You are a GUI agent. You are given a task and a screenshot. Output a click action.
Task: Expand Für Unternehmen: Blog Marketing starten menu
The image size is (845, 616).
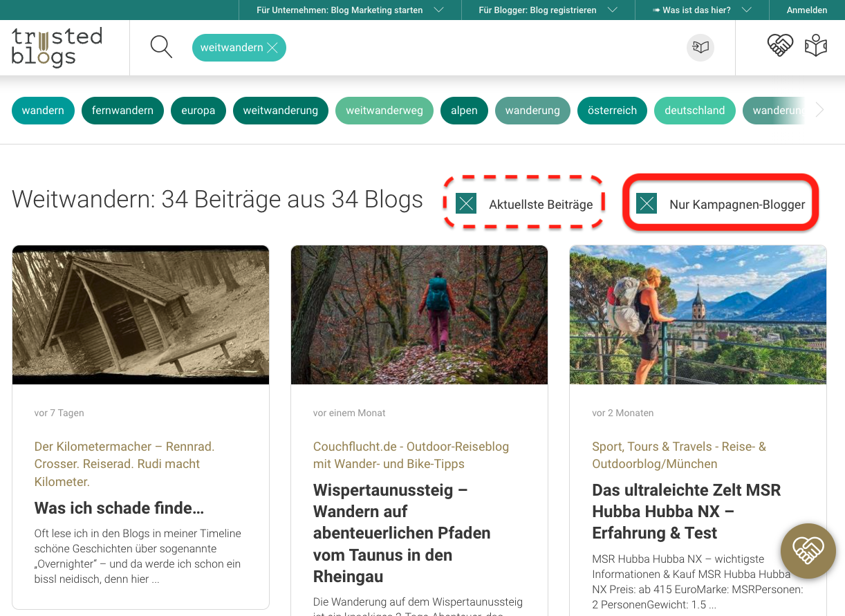(x=350, y=10)
